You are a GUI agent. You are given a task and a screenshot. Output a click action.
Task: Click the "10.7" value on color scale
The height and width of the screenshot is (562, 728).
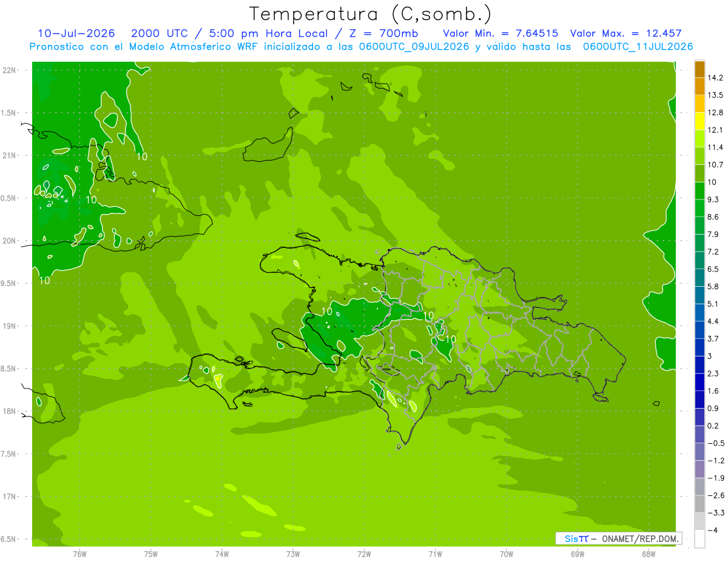click(716, 165)
